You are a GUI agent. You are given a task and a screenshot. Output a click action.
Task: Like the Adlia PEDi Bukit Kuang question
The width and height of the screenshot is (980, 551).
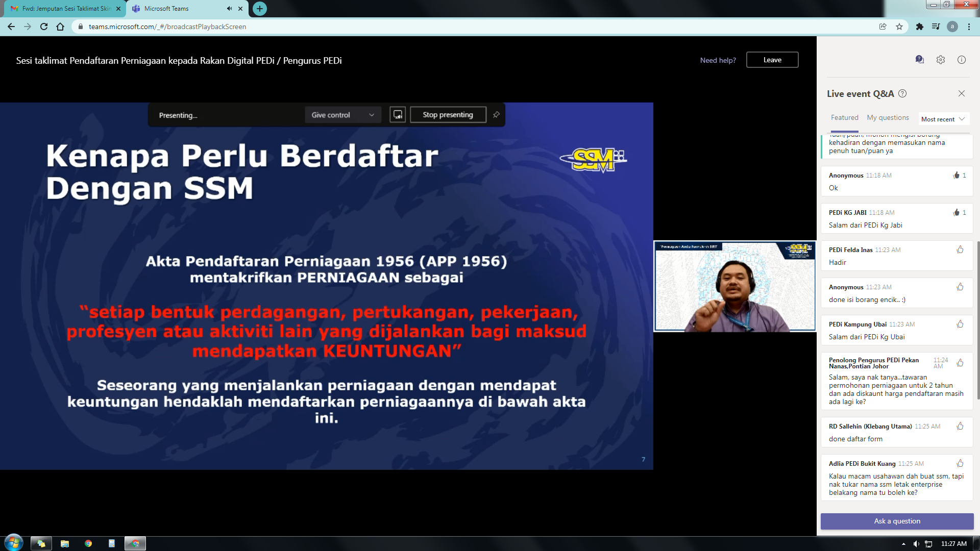coord(960,463)
